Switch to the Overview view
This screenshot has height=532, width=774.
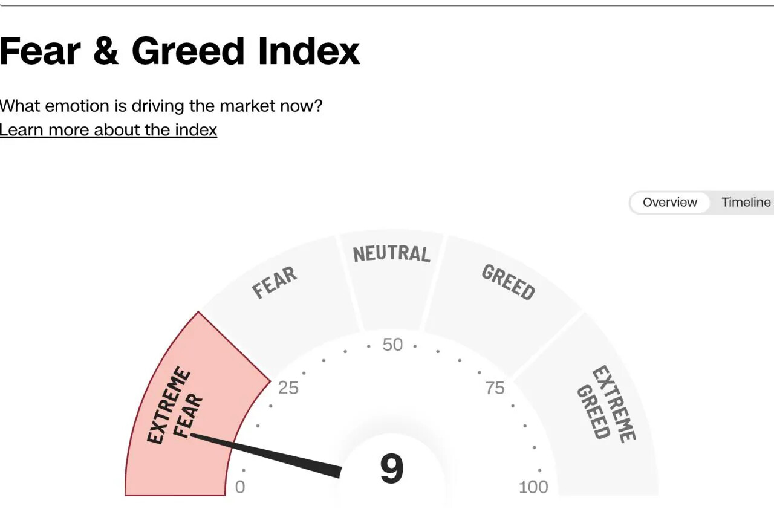pyautogui.click(x=669, y=203)
